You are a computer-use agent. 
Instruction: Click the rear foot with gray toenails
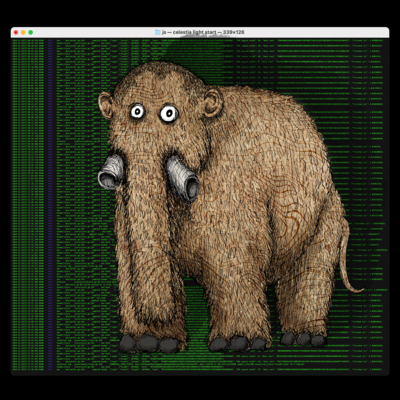pyautogui.click(x=303, y=339)
